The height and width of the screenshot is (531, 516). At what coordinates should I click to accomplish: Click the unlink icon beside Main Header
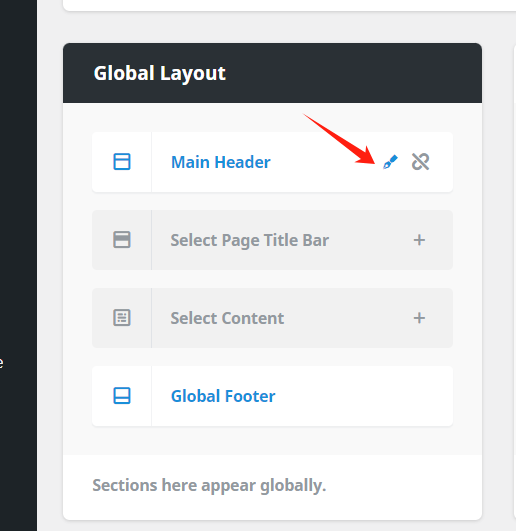tap(420, 162)
